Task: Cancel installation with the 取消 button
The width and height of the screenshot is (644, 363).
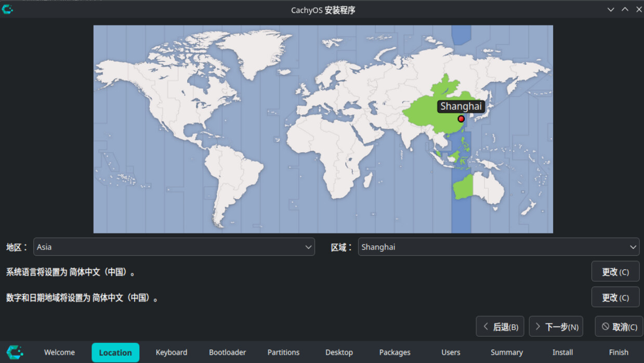Action: pyautogui.click(x=619, y=327)
